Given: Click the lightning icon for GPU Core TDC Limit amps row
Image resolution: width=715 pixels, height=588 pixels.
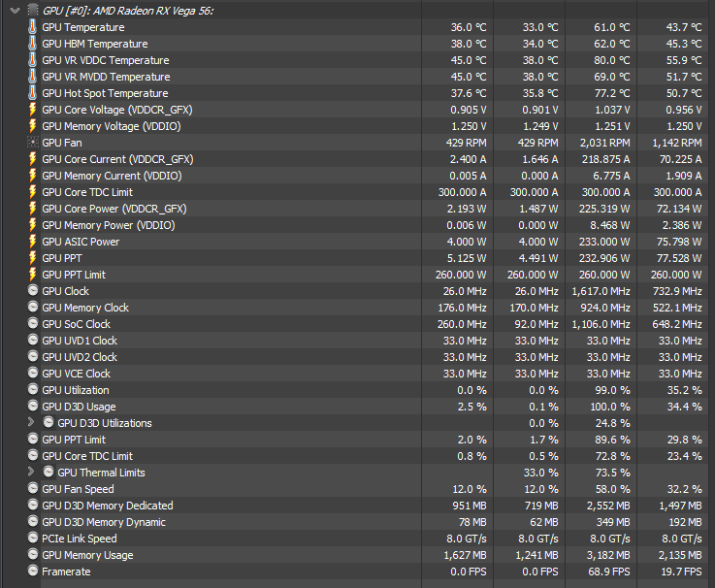Looking at the screenshot, I should [x=32, y=191].
